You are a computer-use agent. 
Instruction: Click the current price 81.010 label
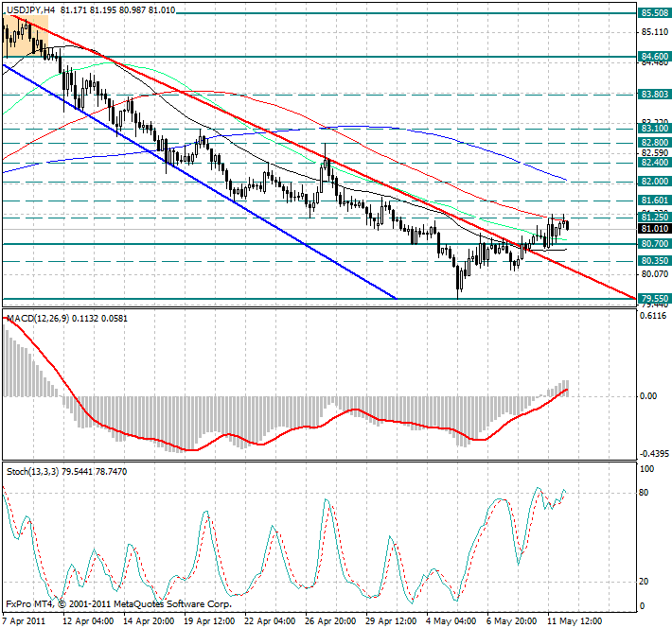point(654,229)
